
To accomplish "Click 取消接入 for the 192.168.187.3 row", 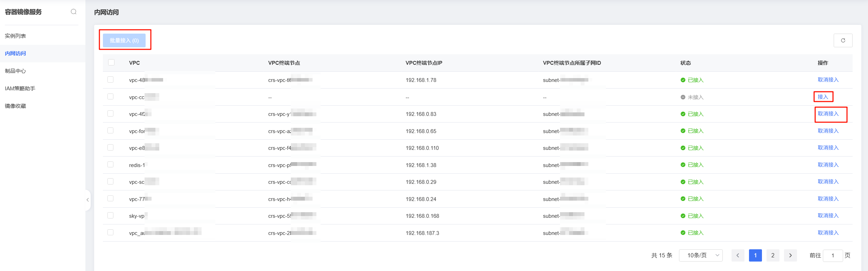I will pyautogui.click(x=828, y=233).
